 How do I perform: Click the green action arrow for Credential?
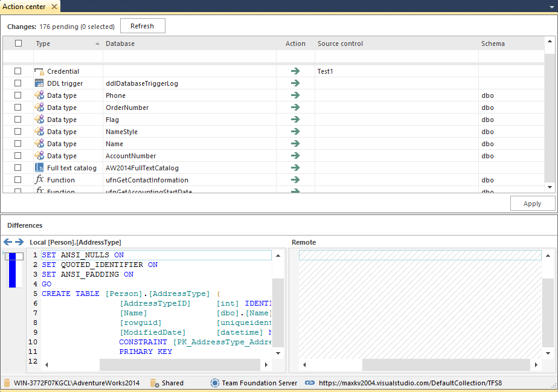click(x=295, y=71)
